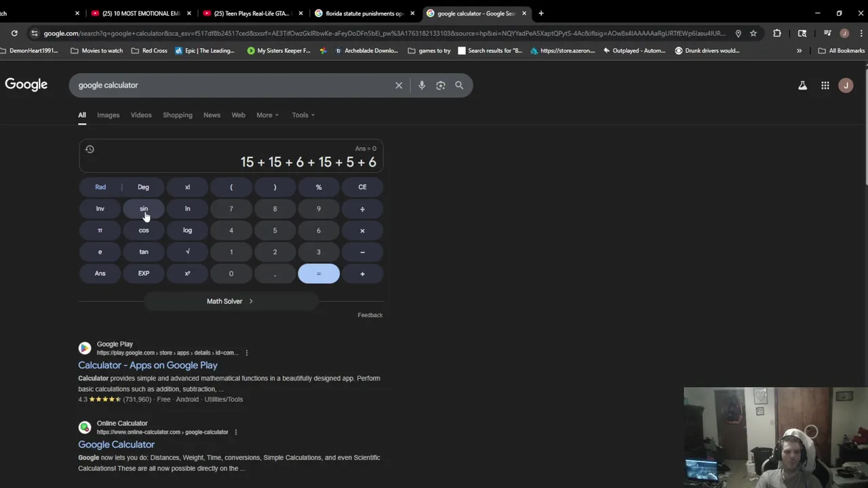Viewport: 868px width, 488px height.
Task: Open Google apps grid
Action: pos(825,85)
